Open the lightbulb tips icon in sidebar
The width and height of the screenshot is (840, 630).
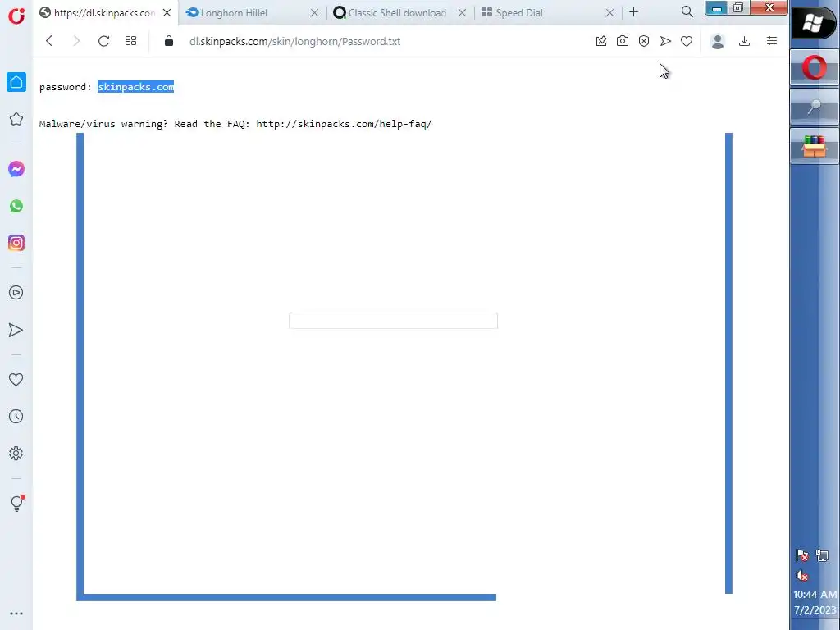16,503
